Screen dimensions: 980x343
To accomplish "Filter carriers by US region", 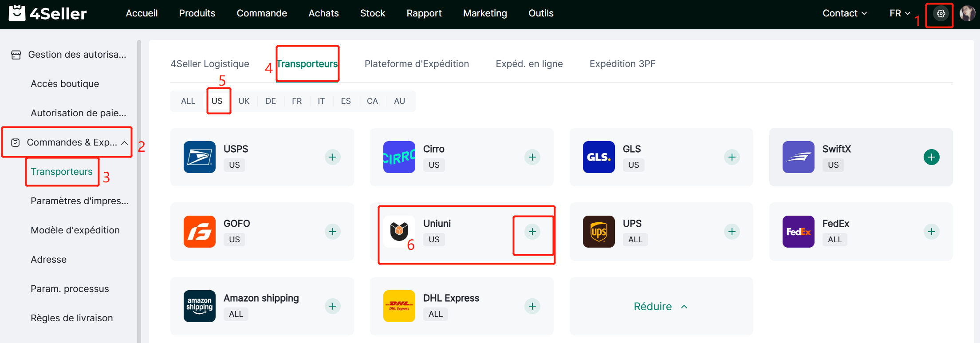I will (217, 101).
